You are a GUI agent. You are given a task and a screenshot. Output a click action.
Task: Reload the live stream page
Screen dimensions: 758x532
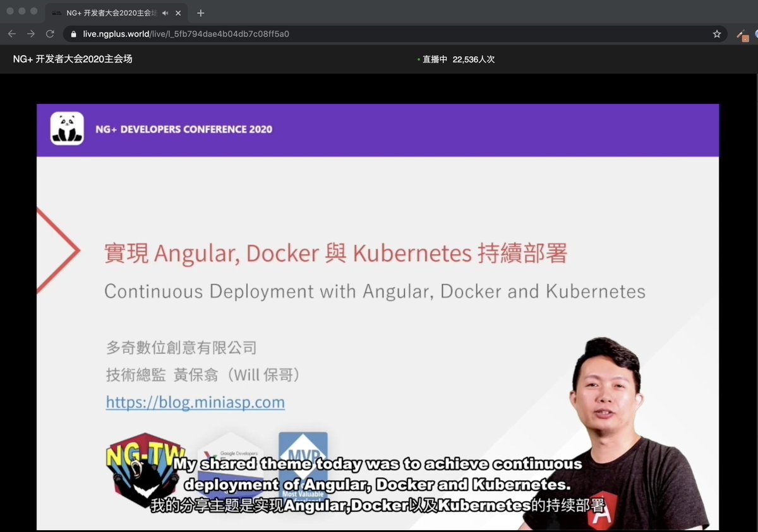[x=50, y=34]
